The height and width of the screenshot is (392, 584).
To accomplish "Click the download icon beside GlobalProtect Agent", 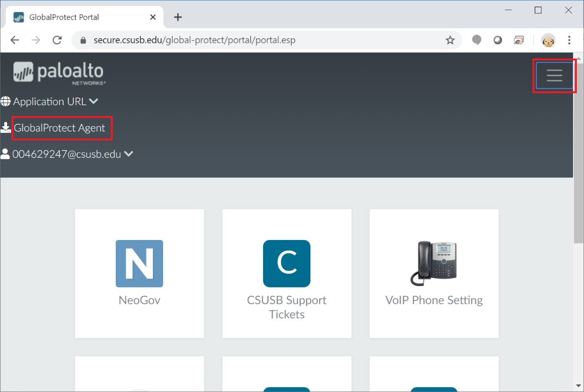I will click(5, 128).
